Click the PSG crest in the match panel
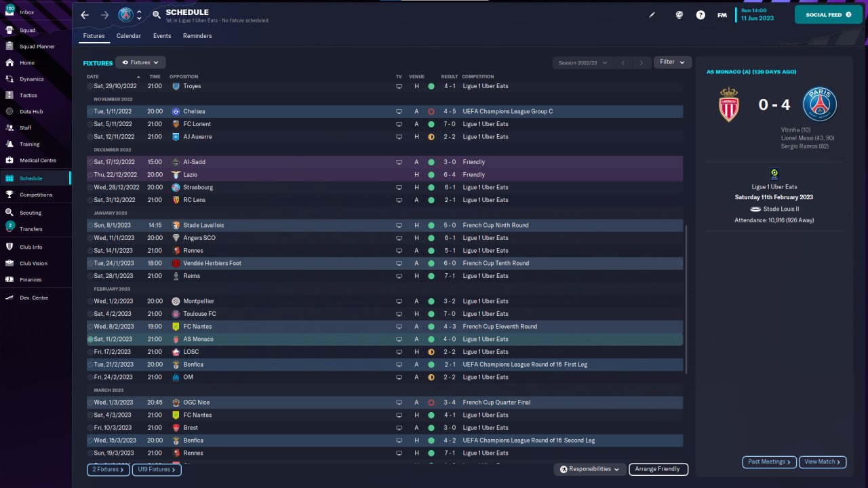 click(820, 104)
